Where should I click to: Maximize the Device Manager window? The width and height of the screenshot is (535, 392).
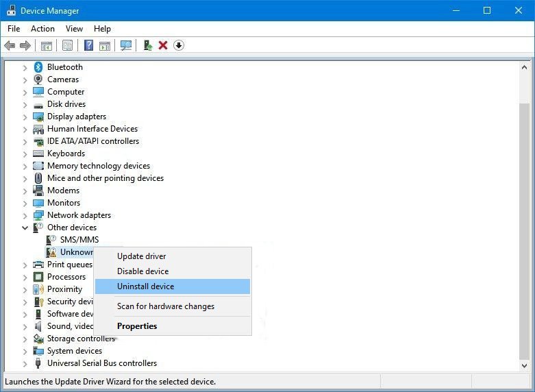[x=487, y=10]
